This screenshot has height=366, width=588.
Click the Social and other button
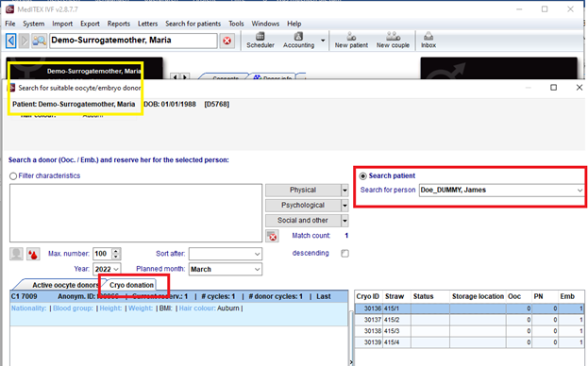(x=303, y=221)
